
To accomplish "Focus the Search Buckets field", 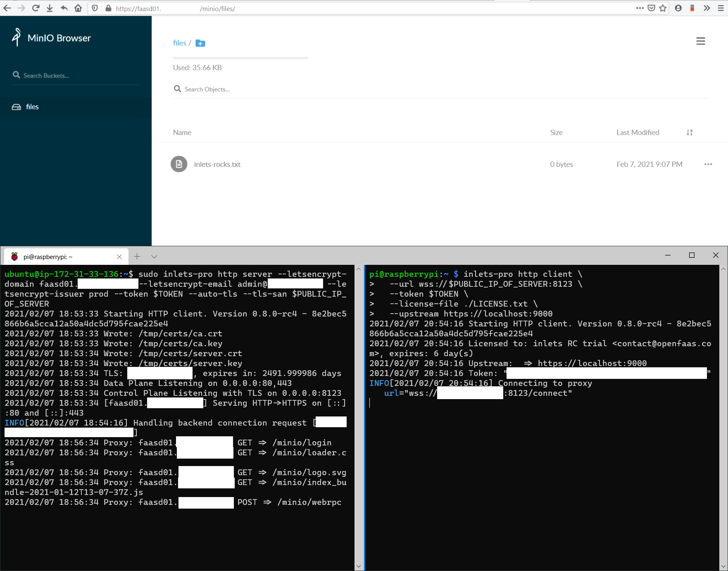I will pos(76,76).
